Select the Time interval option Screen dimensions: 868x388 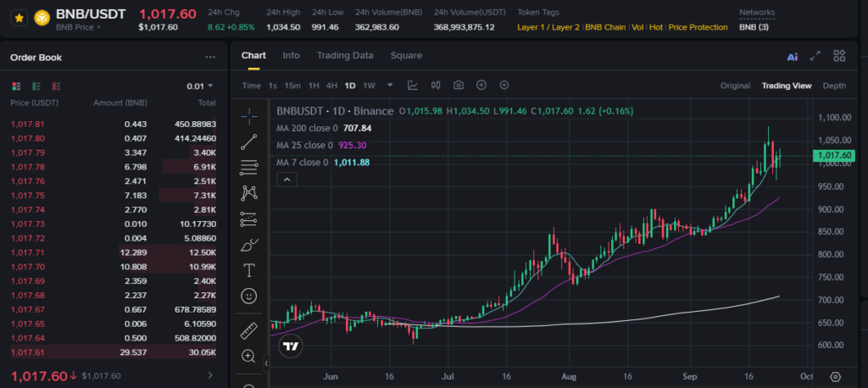(x=251, y=86)
